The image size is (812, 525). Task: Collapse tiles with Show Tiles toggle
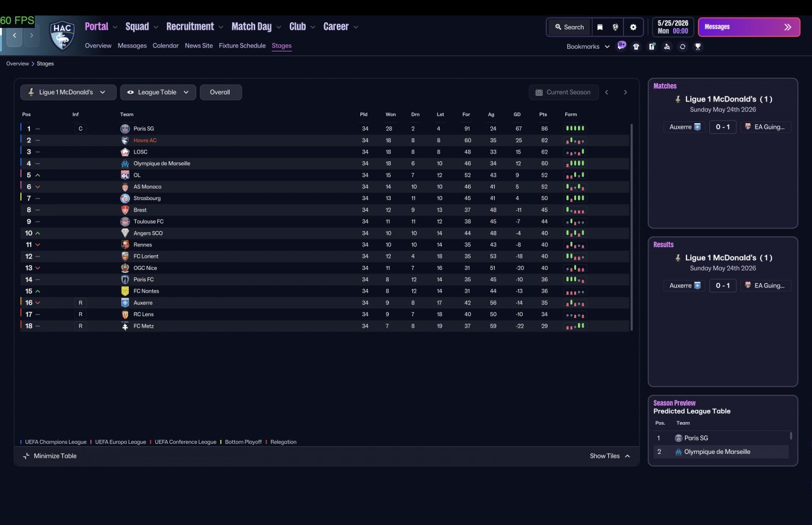(x=610, y=456)
